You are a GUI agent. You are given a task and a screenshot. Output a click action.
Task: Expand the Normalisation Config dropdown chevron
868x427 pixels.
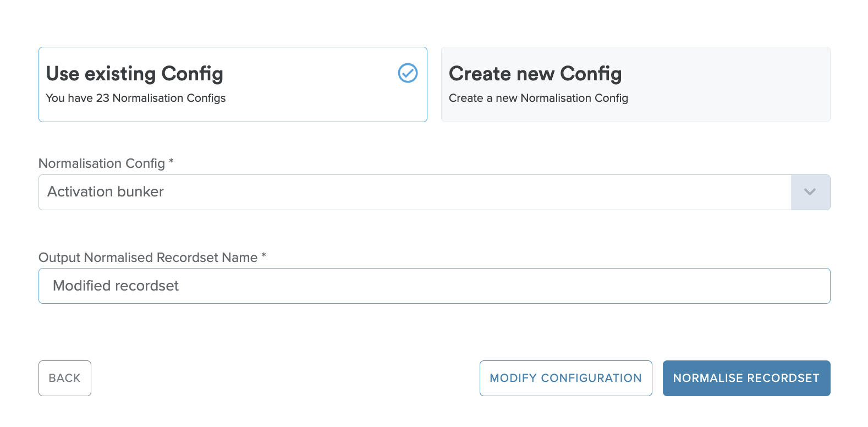click(x=810, y=192)
